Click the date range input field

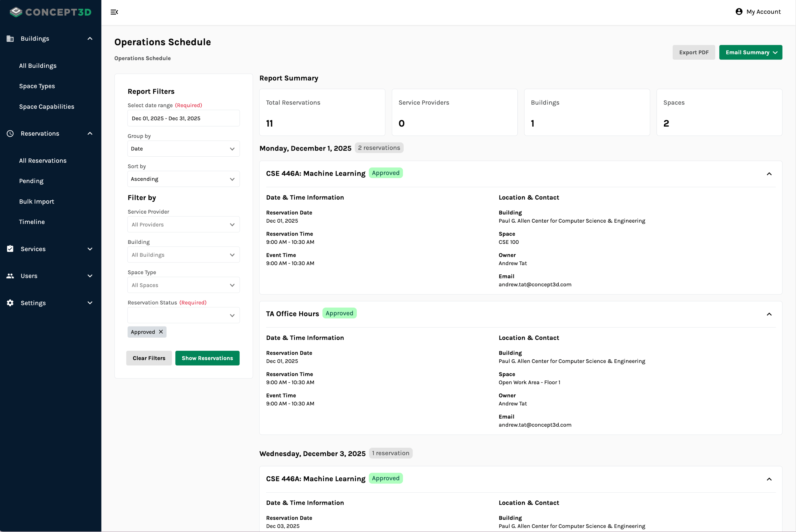coord(183,118)
